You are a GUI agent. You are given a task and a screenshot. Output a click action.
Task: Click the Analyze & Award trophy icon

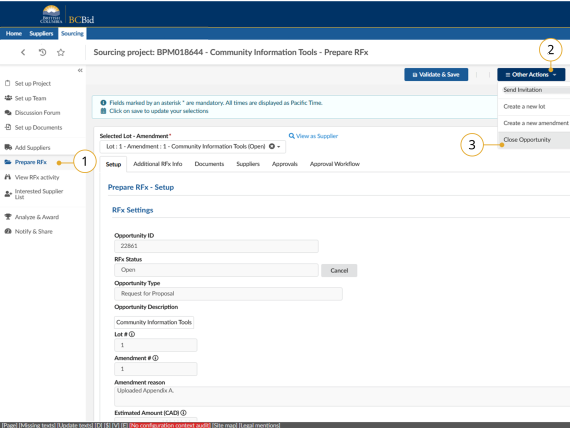coord(8,217)
